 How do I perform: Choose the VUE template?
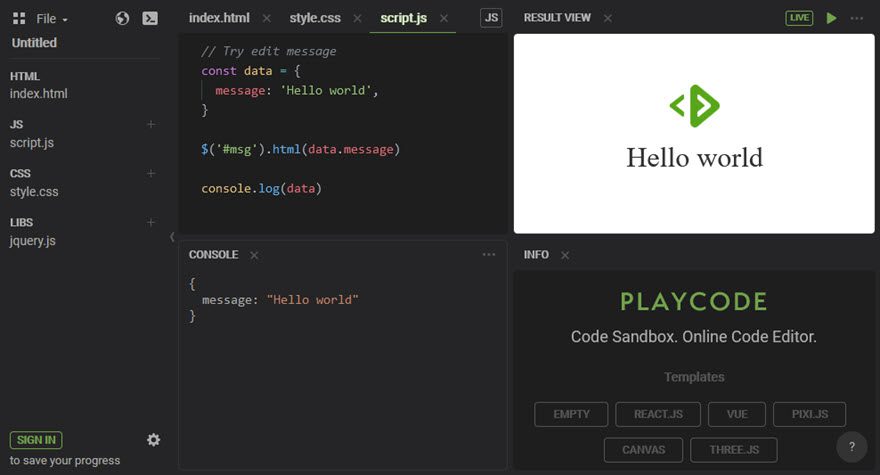coord(737,414)
